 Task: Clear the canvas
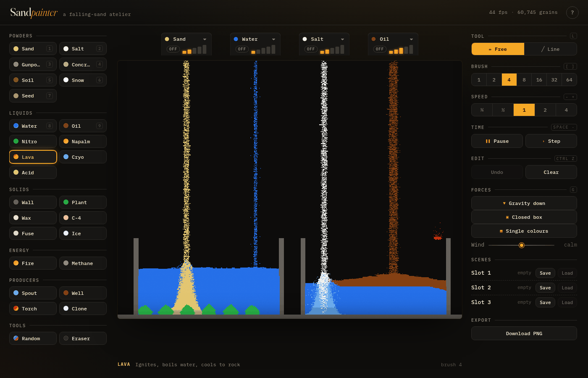[x=551, y=172]
